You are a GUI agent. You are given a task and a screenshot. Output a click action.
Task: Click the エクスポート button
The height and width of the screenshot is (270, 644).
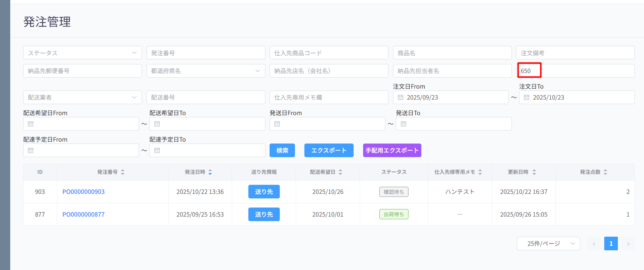329,150
